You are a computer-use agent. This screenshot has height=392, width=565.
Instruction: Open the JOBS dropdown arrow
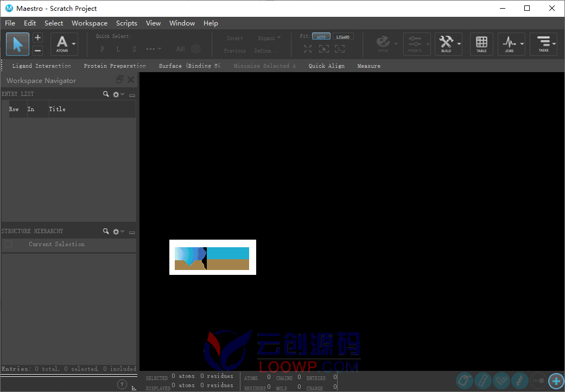click(x=522, y=44)
